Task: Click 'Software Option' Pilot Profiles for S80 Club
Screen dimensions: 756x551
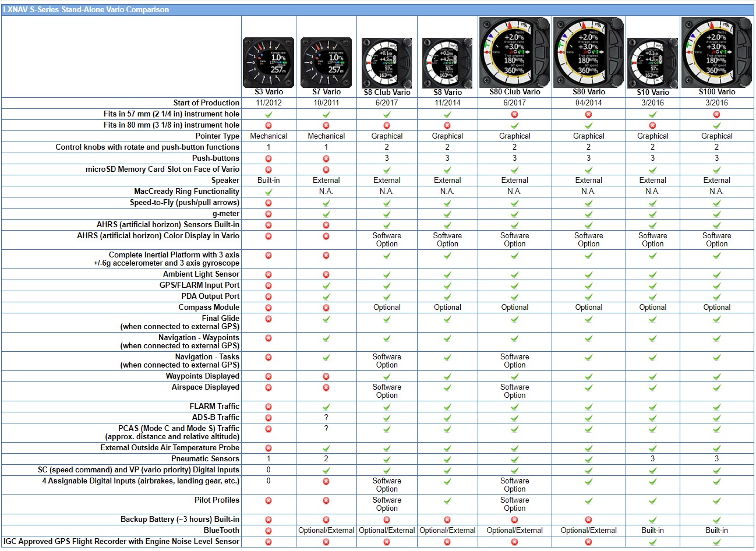Action: [x=514, y=504]
